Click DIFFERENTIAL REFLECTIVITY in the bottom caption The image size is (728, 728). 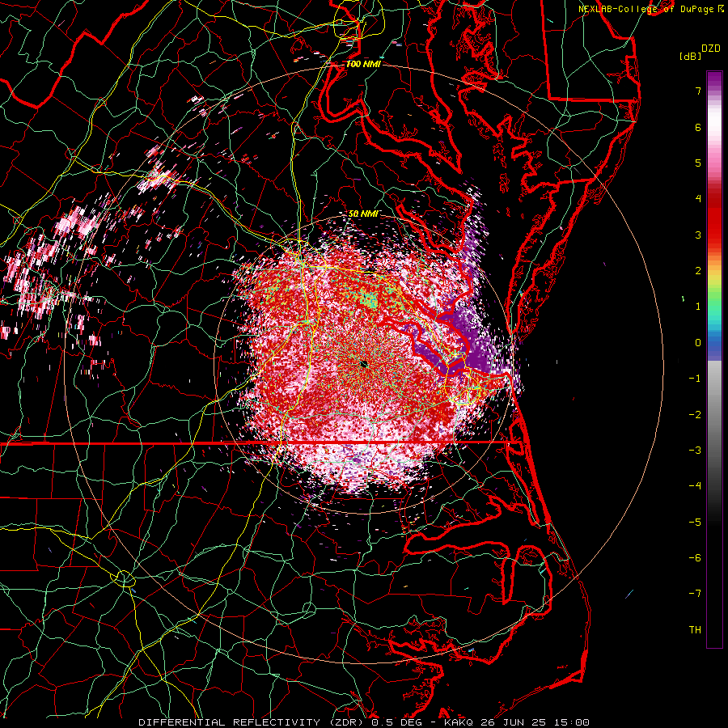pyautogui.click(x=230, y=722)
